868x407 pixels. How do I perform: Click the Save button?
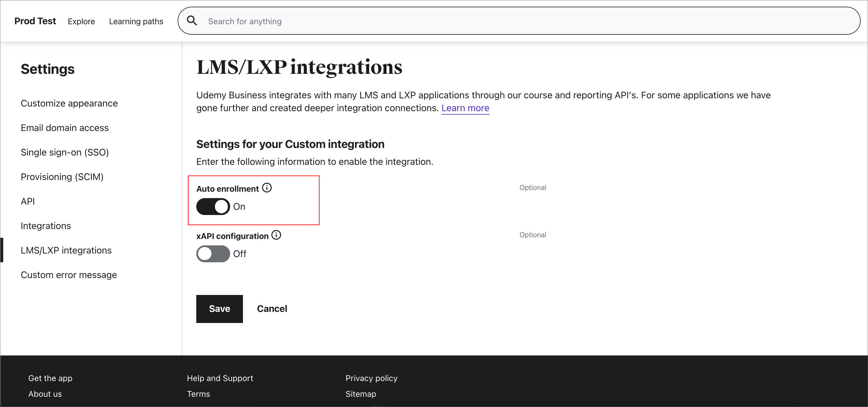(x=219, y=309)
